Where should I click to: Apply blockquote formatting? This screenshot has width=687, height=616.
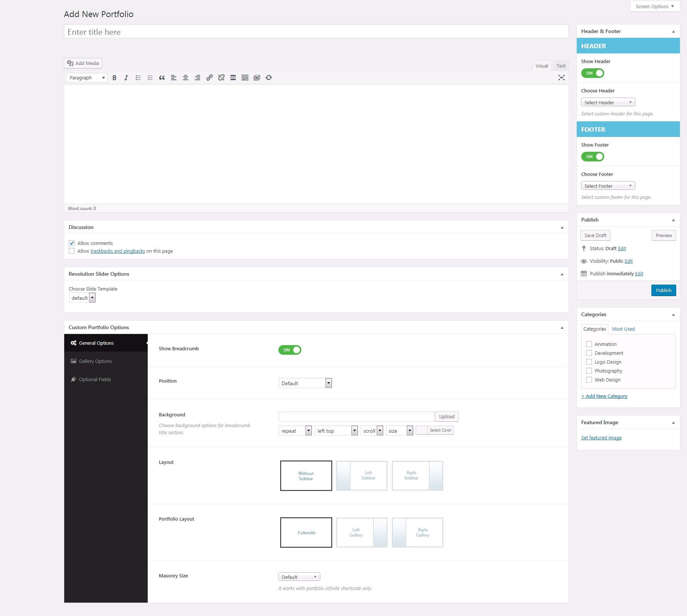click(x=162, y=78)
